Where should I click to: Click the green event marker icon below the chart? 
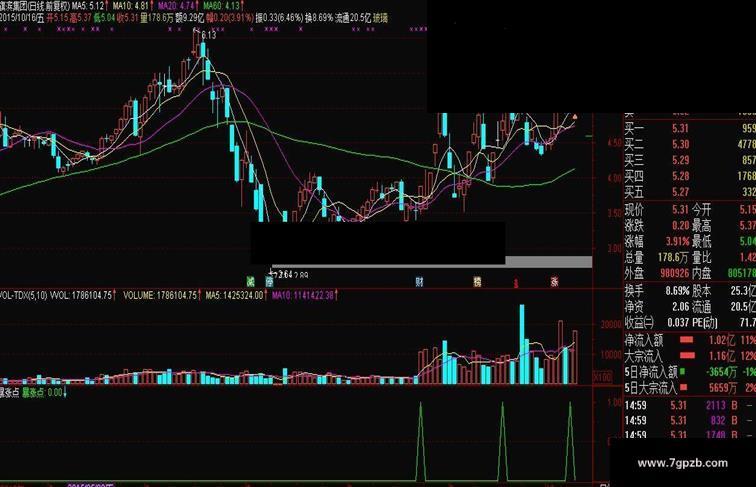(250, 281)
